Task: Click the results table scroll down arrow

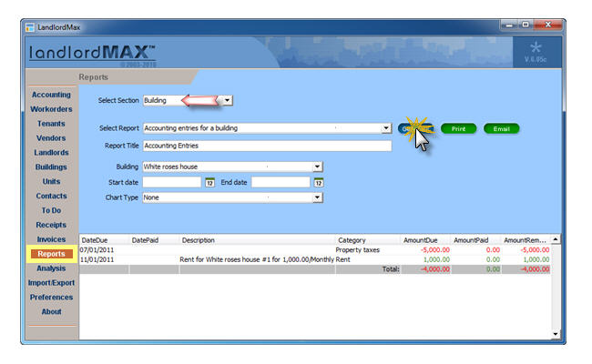Action: pyautogui.click(x=556, y=334)
